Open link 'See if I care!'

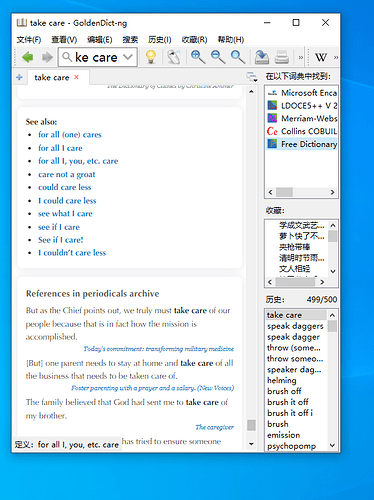click(x=61, y=240)
